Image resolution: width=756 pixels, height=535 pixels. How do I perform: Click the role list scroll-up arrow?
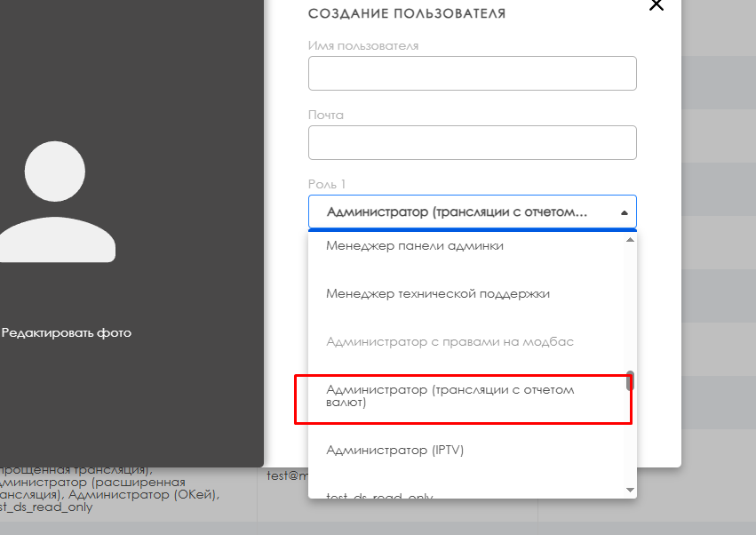[631, 240]
